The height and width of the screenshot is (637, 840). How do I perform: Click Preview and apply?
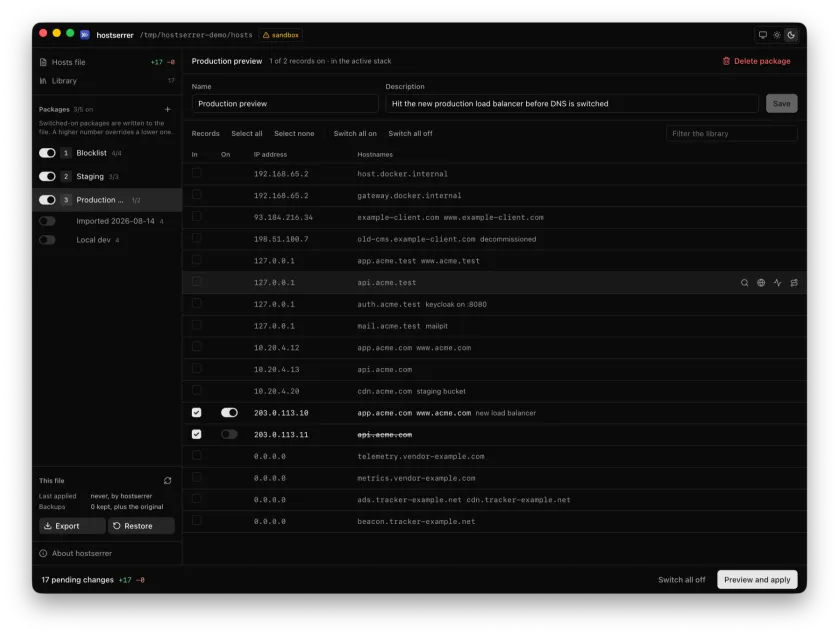tap(757, 580)
